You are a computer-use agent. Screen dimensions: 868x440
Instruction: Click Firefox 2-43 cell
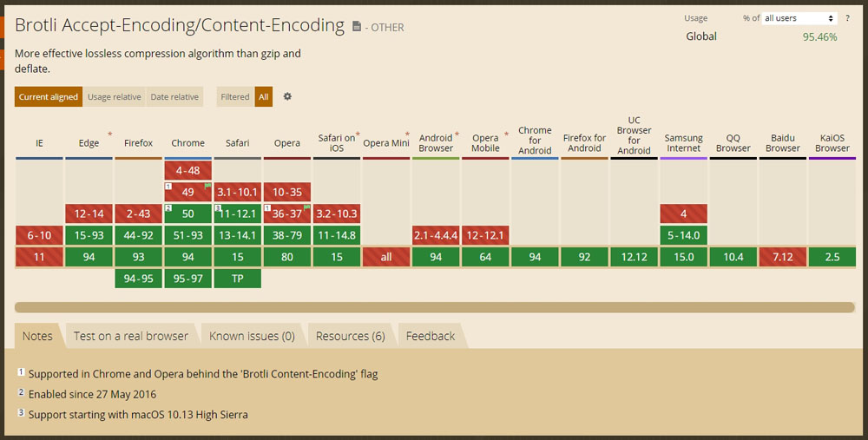tap(138, 213)
